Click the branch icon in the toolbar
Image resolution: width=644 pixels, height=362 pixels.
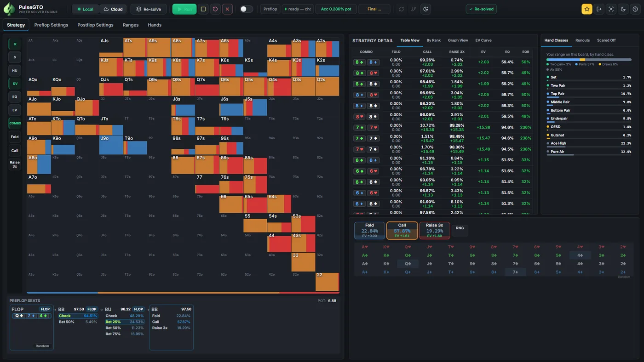(x=414, y=9)
